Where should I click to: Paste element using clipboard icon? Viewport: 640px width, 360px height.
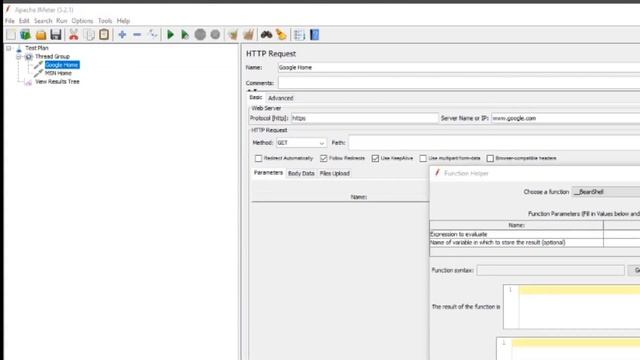click(x=104, y=35)
